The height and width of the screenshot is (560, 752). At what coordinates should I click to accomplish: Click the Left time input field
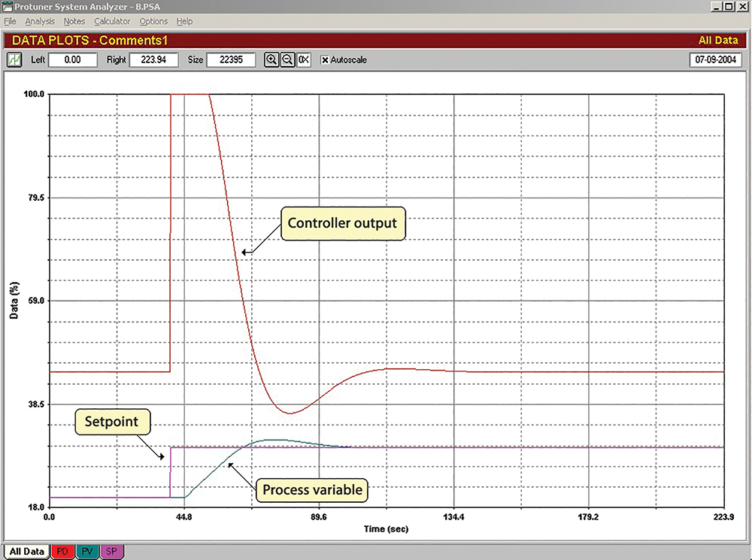tap(73, 60)
